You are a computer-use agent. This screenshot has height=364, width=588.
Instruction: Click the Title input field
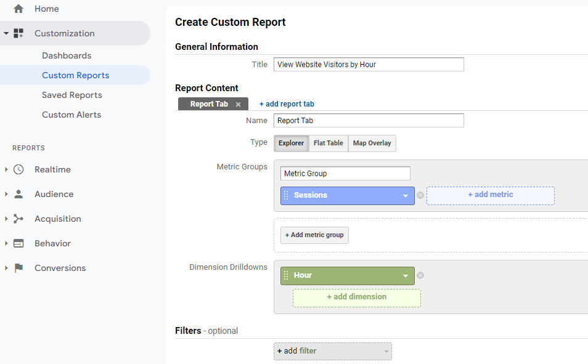369,65
